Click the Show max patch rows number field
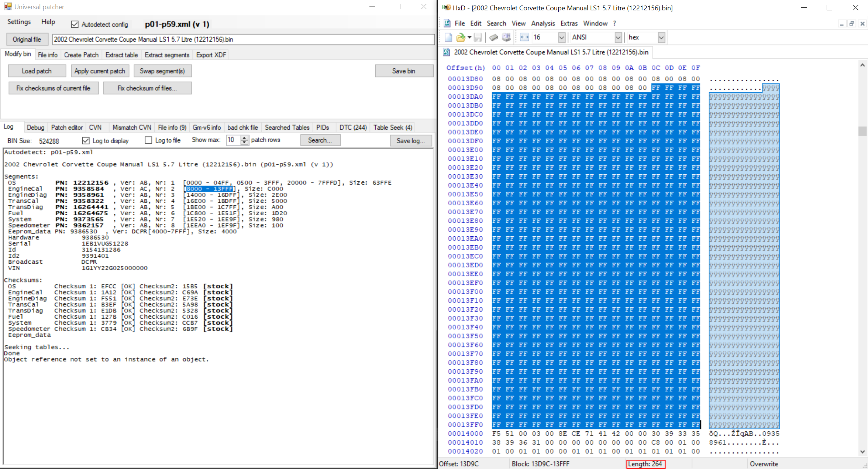 tap(233, 140)
